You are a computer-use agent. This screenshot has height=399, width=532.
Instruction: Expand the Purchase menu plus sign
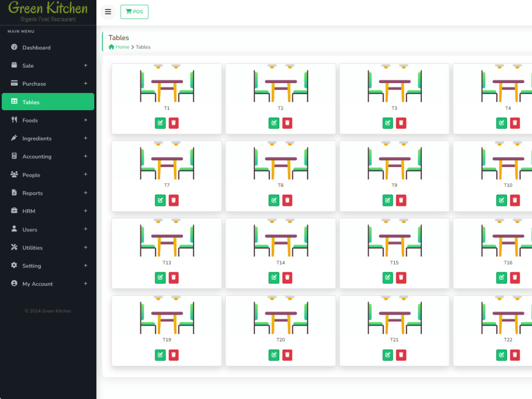coord(86,84)
